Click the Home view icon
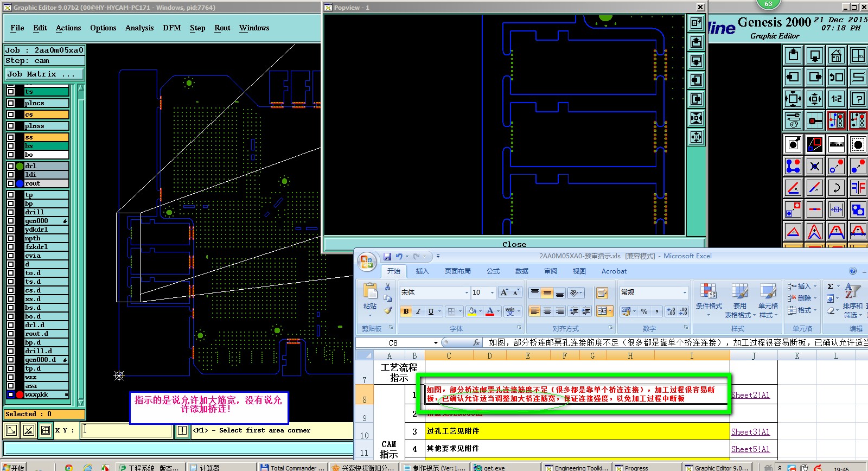Screen dimensions: 868x471 point(836,55)
